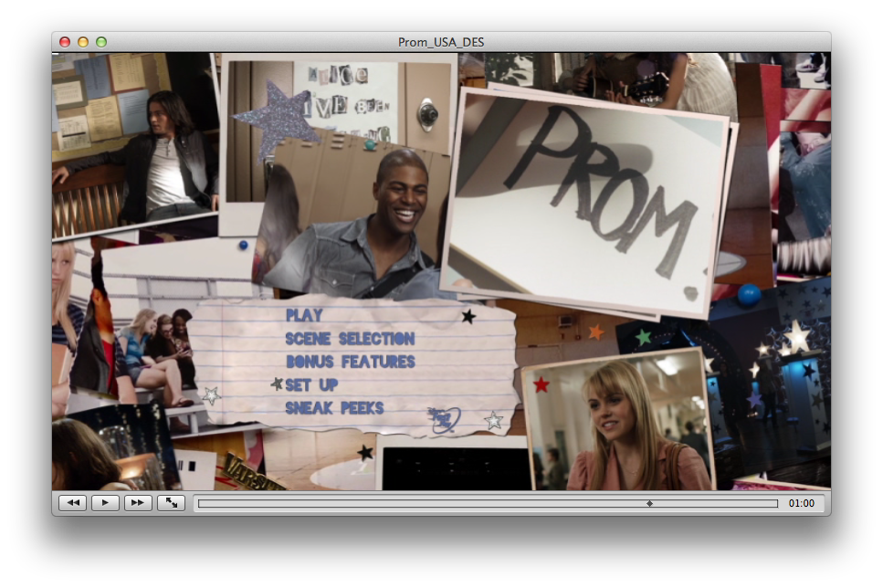
Task: Choose SET UP in the DVD menu
Action: pyautogui.click(x=311, y=384)
